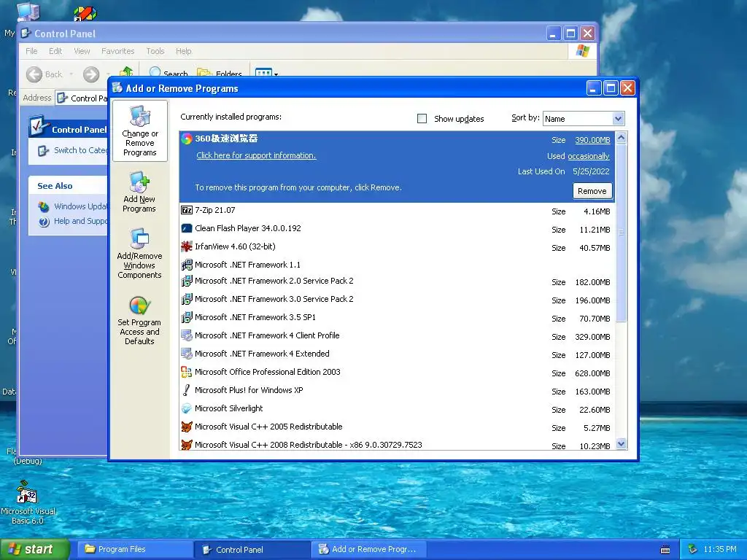Click the 7-Zip 21.07 icon
Viewport: 747px width, 560px height.
pos(187,210)
